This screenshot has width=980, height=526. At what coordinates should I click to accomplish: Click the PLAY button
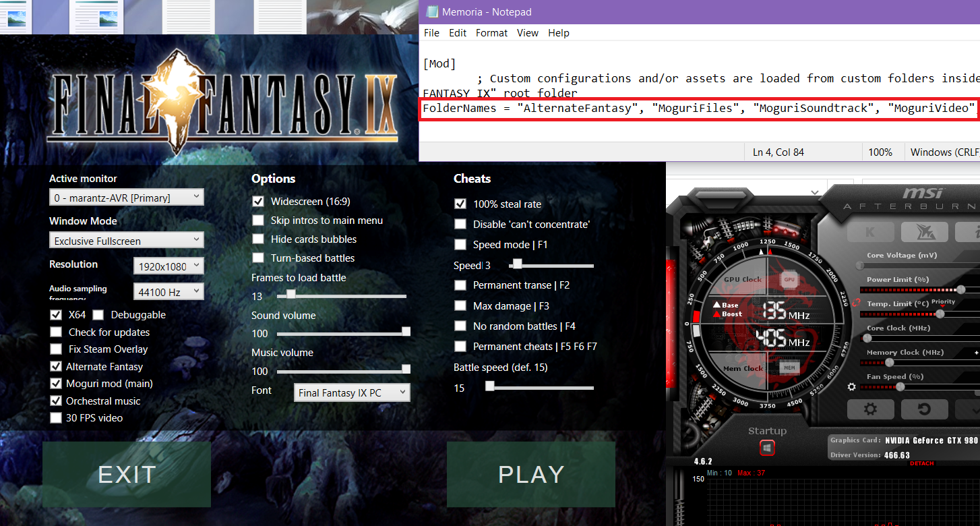(x=531, y=474)
